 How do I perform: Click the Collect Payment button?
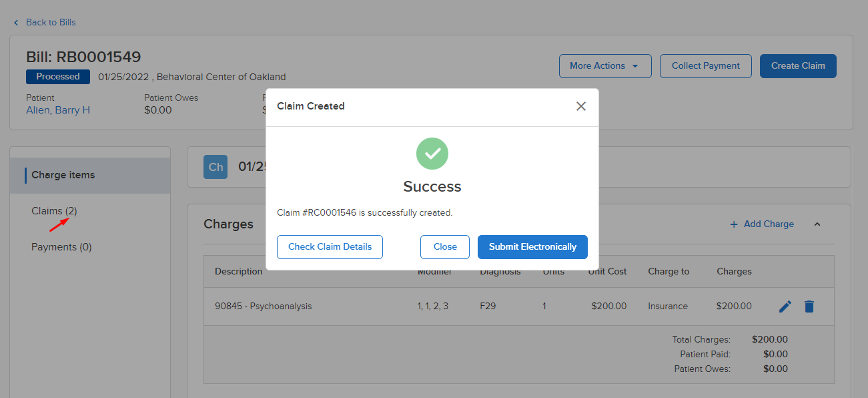705,65
